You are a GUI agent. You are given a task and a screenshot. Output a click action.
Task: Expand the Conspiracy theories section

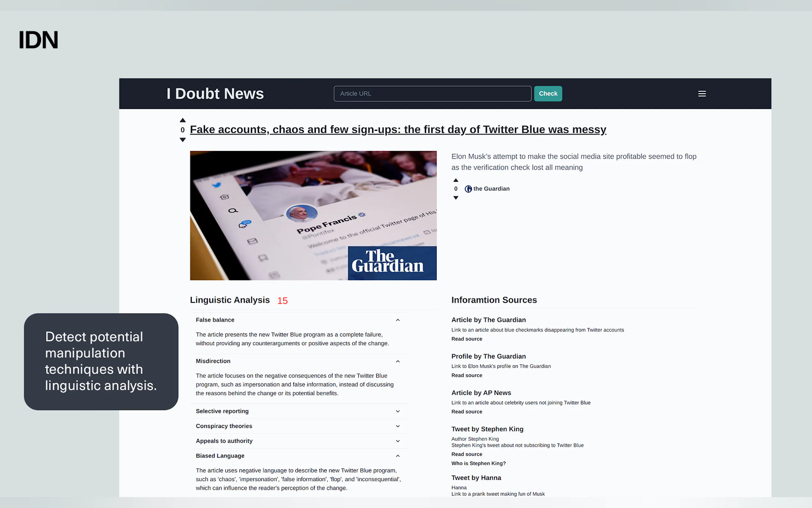click(398, 426)
